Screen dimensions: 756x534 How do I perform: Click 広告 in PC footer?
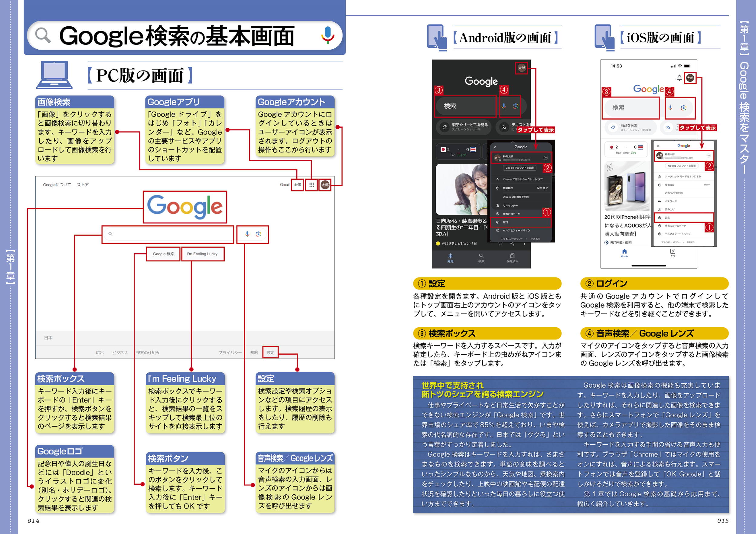tap(100, 352)
